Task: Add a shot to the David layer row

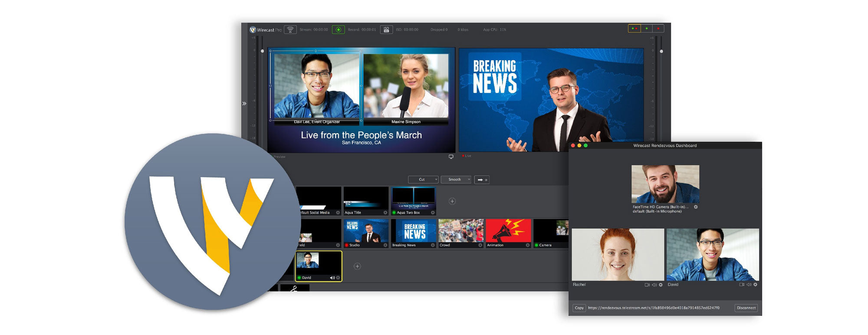Action: click(x=357, y=266)
